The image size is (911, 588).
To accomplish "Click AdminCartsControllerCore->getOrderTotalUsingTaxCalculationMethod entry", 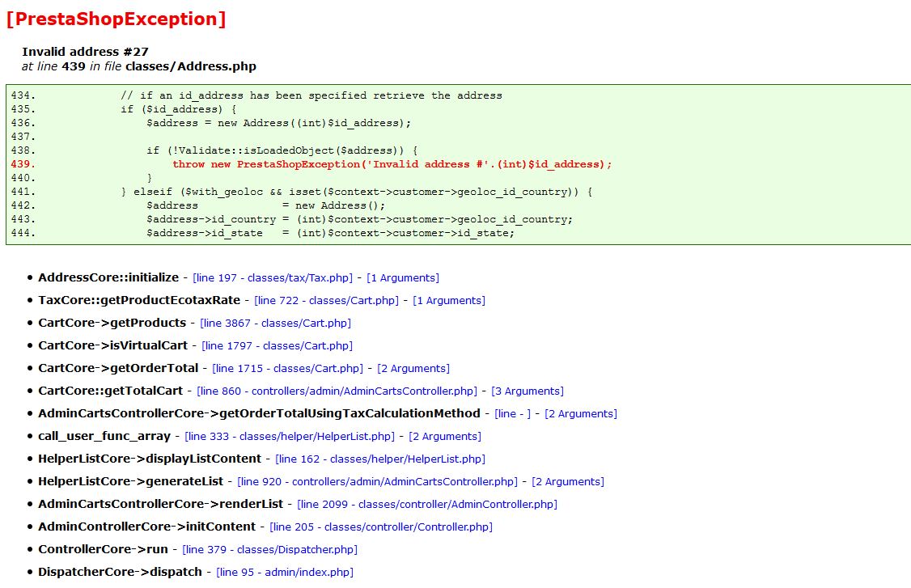I will pyautogui.click(x=259, y=413).
